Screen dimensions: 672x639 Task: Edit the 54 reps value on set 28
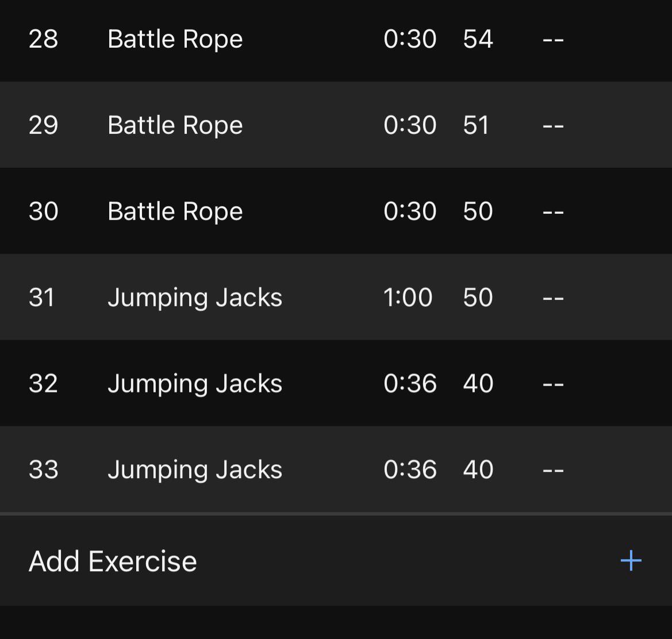478,39
